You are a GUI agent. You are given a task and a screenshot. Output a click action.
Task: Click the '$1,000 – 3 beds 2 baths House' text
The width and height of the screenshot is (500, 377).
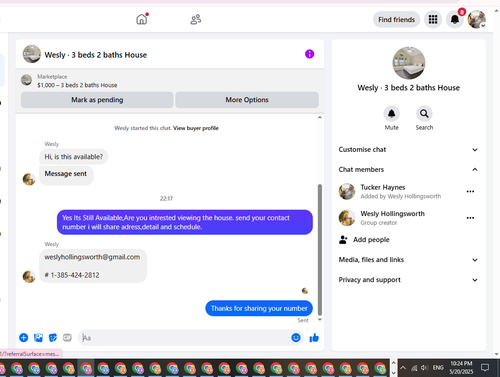(x=77, y=85)
